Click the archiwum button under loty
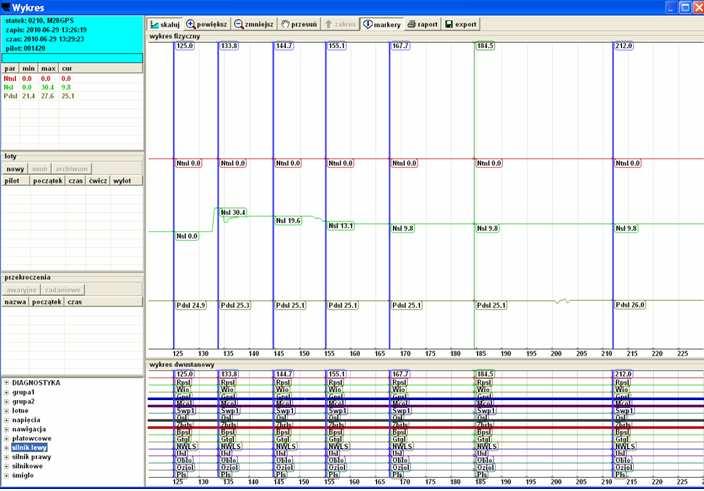This screenshot has width=704, height=491. click(72, 169)
